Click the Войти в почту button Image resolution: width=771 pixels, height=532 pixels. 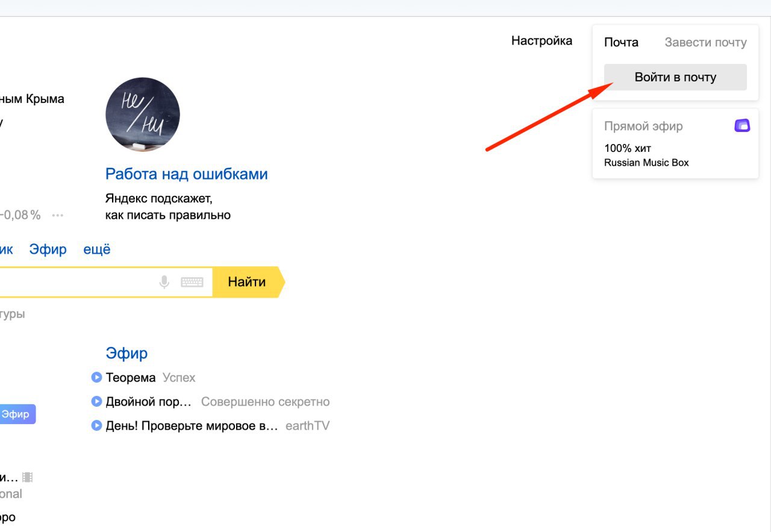coord(675,77)
